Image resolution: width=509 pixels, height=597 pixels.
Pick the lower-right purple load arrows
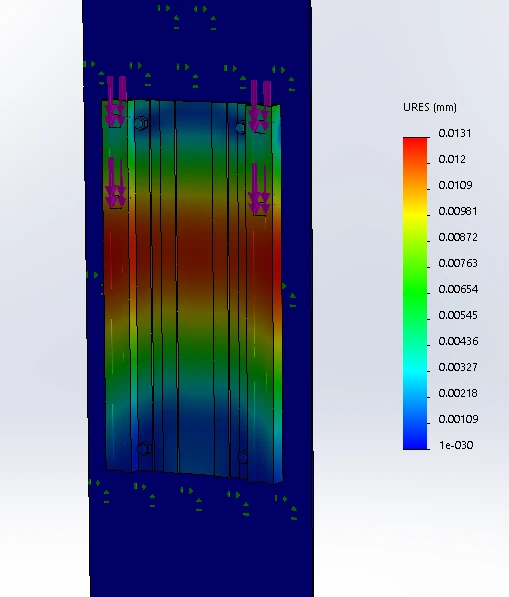pyautogui.click(x=259, y=189)
